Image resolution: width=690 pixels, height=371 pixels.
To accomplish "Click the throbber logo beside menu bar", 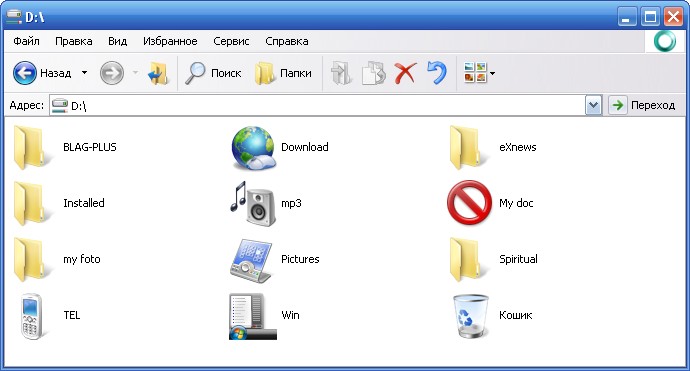I will click(664, 41).
